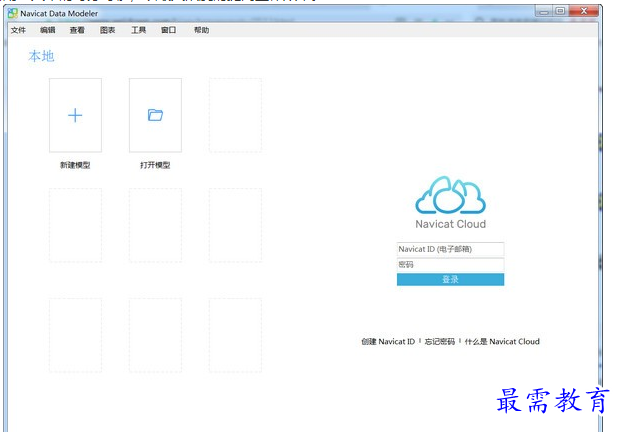Click the Navicat Data Modeler title bar icon

click(13, 13)
